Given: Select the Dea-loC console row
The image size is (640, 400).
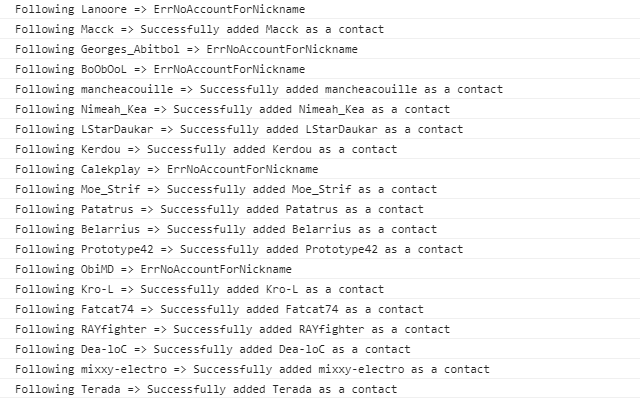Looking at the screenshot, I should (212, 349).
